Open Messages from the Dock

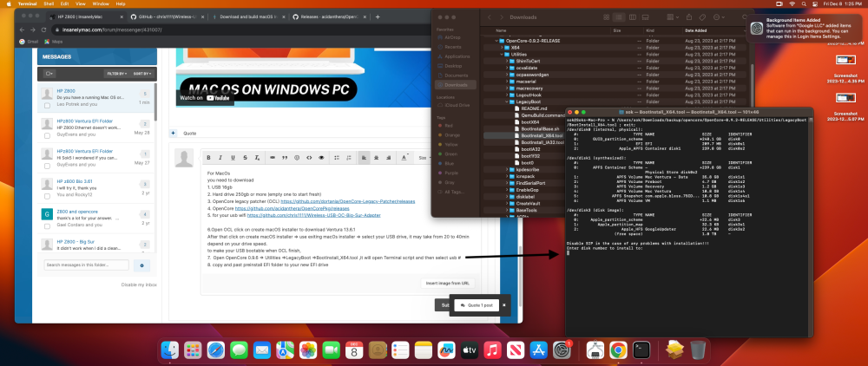[239, 350]
